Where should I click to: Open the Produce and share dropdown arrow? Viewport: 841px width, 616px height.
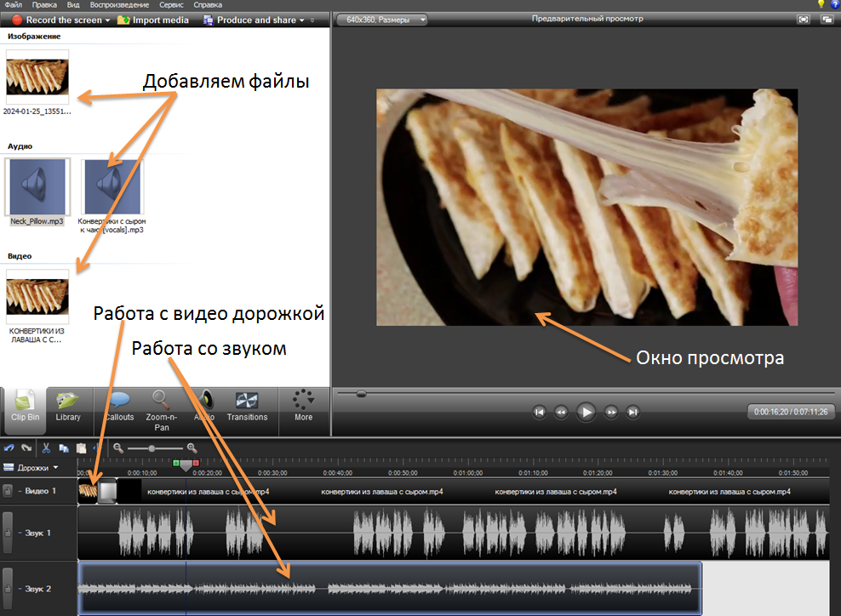point(301,20)
